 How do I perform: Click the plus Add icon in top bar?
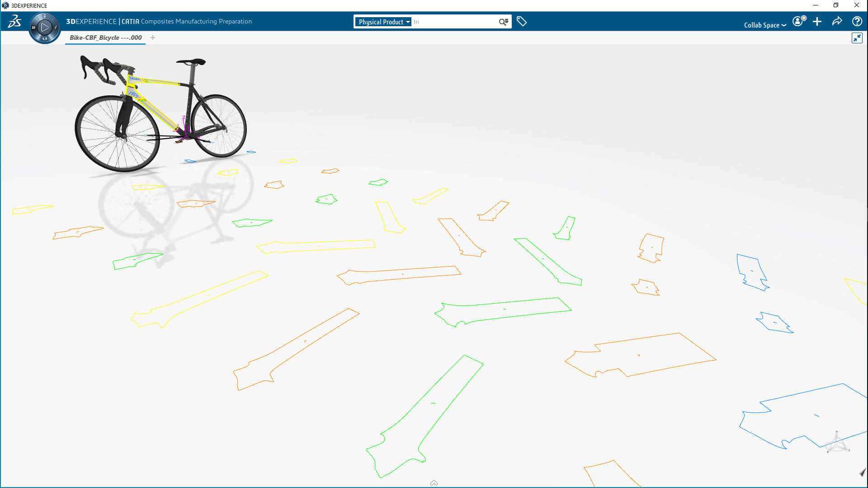(x=817, y=21)
